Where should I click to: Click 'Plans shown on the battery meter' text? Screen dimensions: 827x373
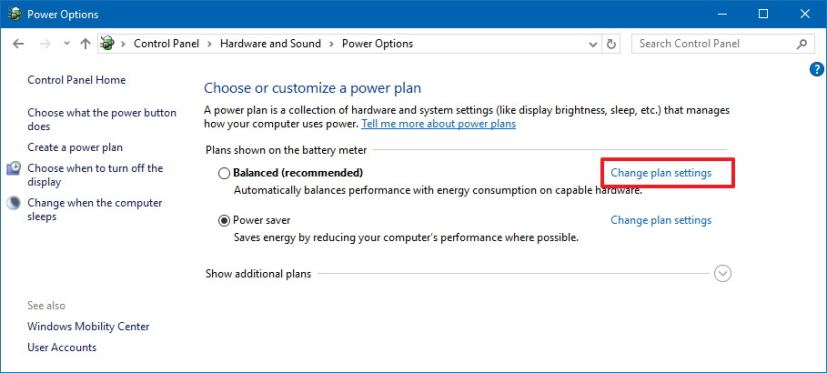click(286, 150)
